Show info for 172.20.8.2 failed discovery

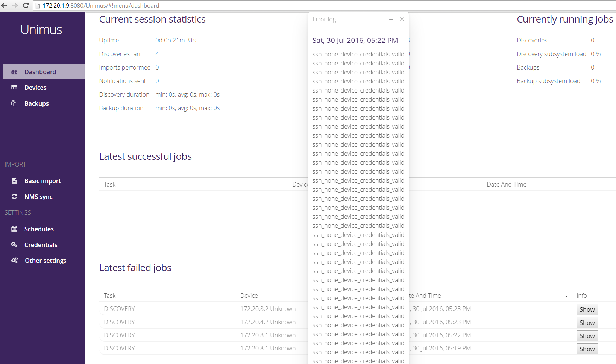(x=587, y=309)
